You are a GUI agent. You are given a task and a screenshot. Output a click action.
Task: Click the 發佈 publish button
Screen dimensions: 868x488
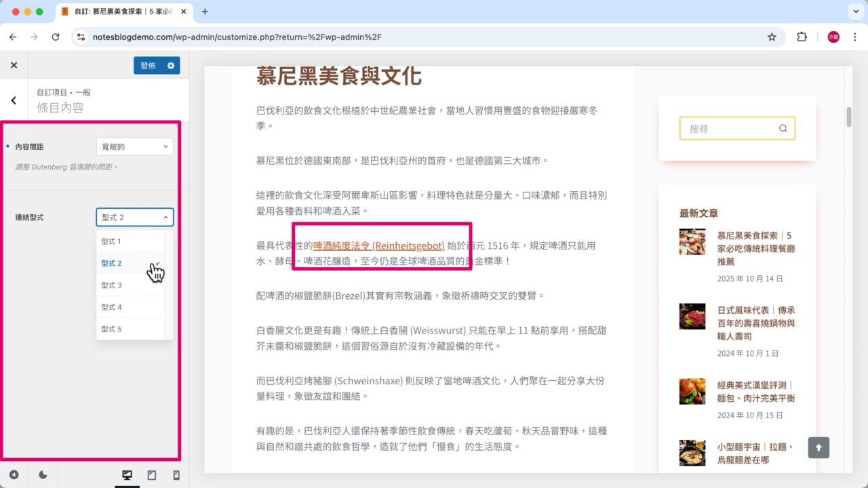149,66
